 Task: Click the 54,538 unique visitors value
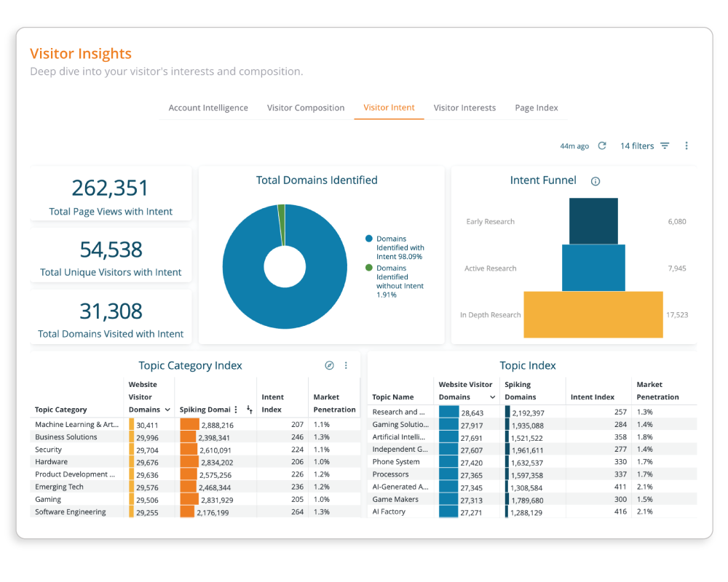(111, 250)
